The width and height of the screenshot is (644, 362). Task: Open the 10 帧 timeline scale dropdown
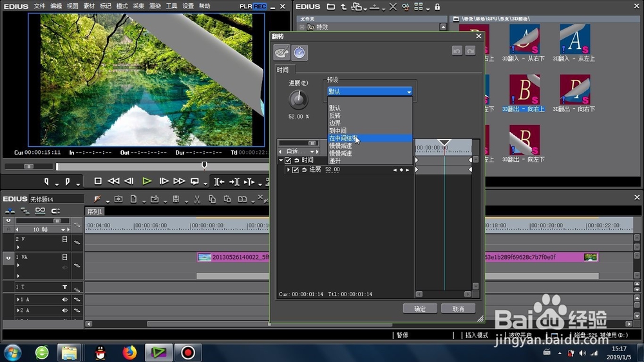click(x=63, y=230)
